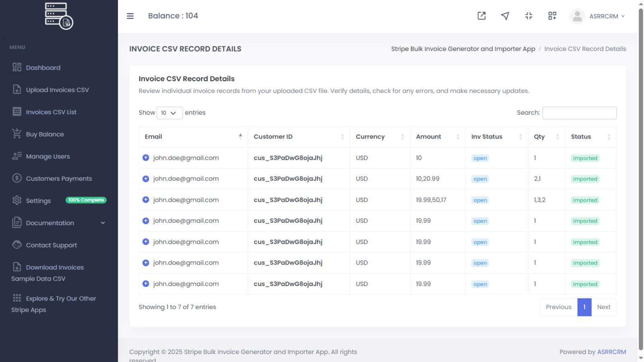Open the show entries count dropdown
This screenshot has width=644, height=362.
pyautogui.click(x=169, y=113)
